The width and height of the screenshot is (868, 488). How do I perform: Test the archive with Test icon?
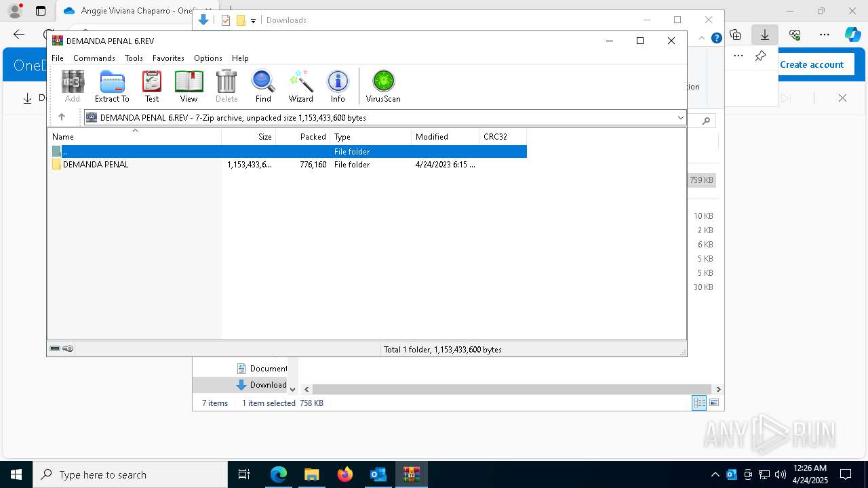(x=152, y=86)
